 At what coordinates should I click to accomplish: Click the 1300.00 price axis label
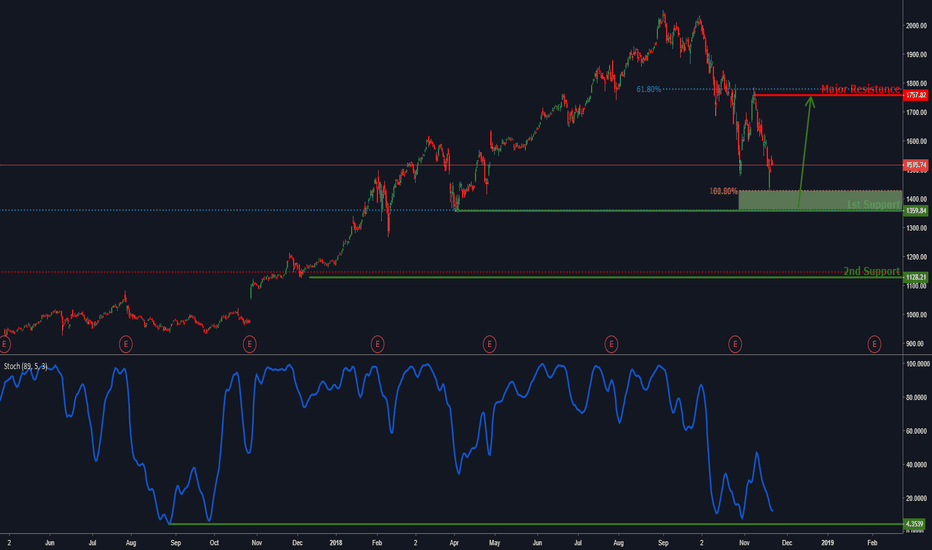(916, 228)
